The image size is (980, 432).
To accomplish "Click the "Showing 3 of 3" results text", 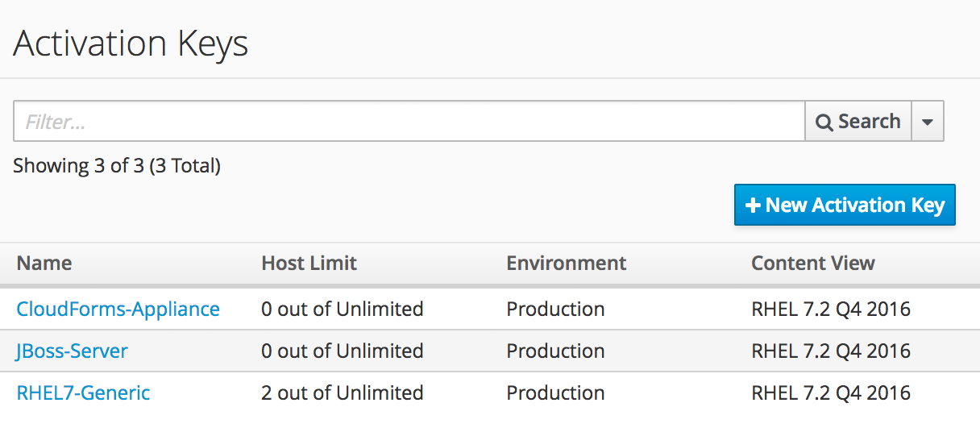I will coord(117,166).
